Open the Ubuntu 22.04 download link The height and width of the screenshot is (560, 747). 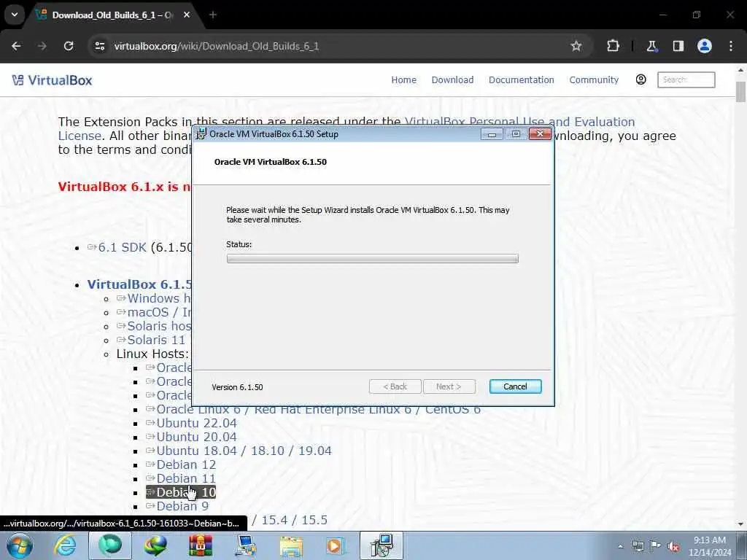tap(196, 424)
